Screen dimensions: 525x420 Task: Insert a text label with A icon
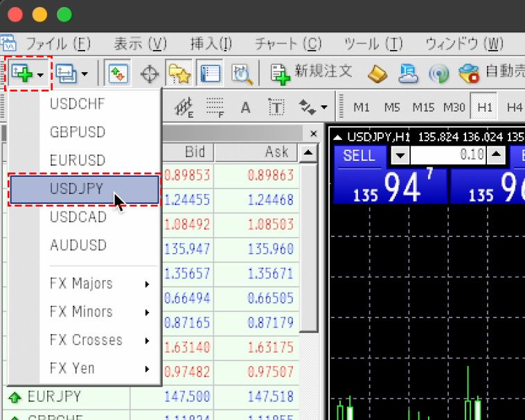tap(245, 107)
